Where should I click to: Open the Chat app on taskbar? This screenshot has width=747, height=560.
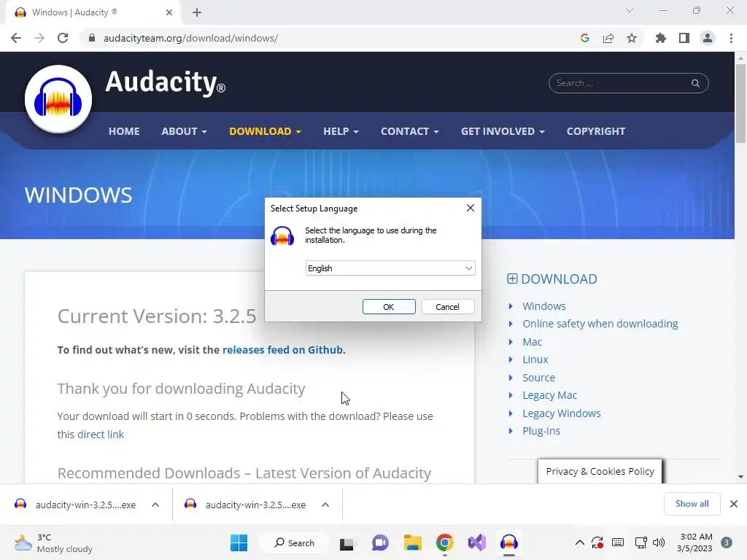pyautogui.click(x=379, y=542)
